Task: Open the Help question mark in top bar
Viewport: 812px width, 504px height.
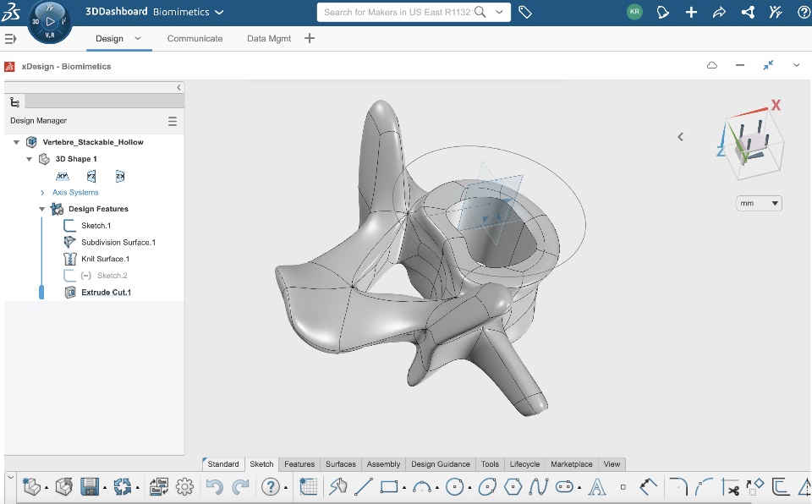Action: tap(804, 12)
